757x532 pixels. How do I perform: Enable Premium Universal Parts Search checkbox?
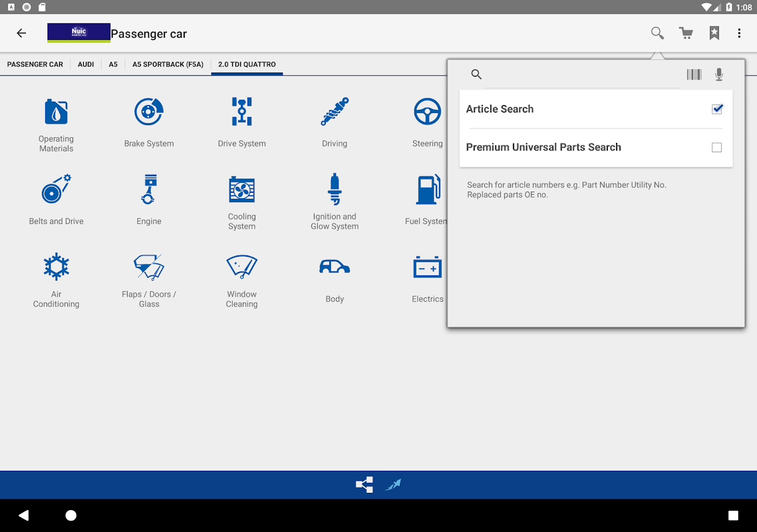pyautogui.click(x=716, y=147)
